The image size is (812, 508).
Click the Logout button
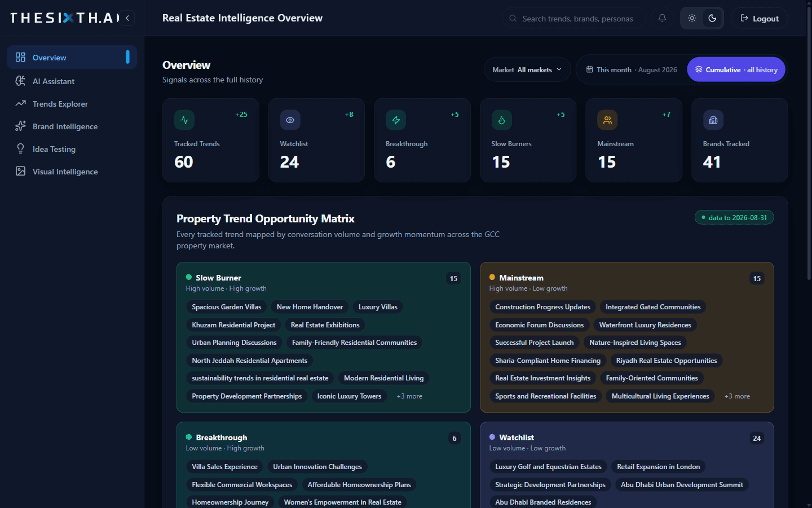coord(760,18)
